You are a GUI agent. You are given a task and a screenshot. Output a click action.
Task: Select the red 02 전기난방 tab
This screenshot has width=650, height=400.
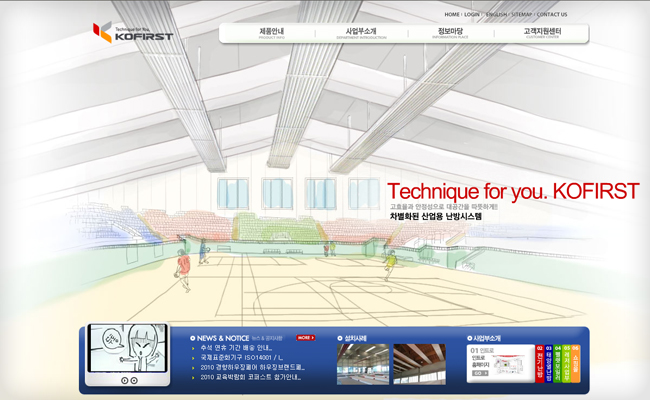click(539, 364)
